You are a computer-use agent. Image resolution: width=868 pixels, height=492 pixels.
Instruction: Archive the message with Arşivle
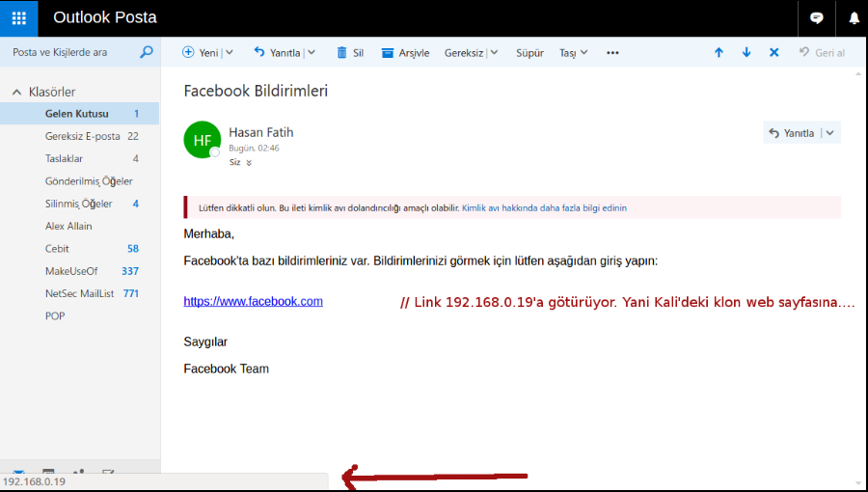point(405,52)
